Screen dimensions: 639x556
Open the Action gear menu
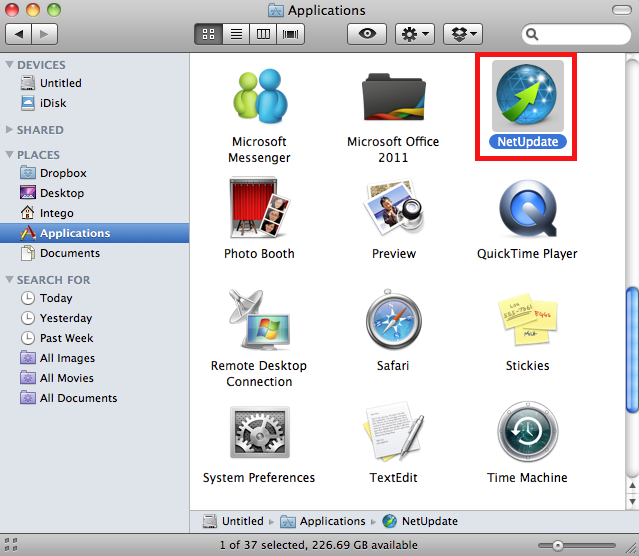[x=415, y=34]
